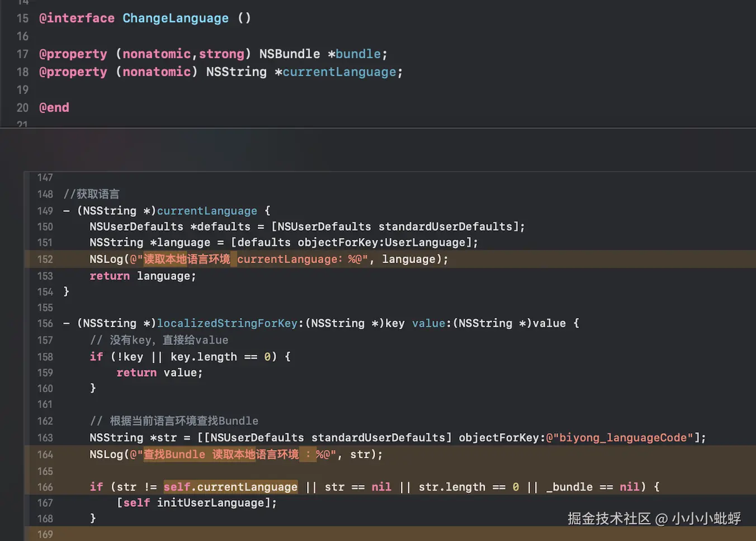Click *defaults variable on line 150

click(220, 227)
